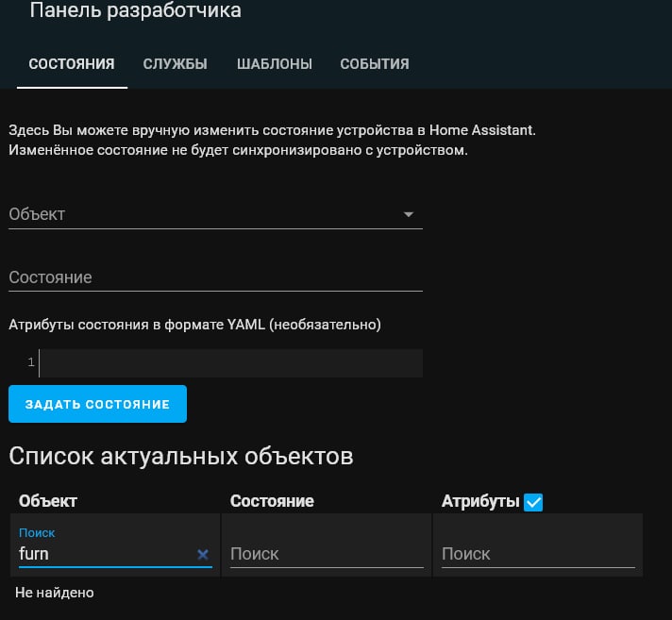The height and width of the screenshot is (620, 672).
Task: Click the Состояние column header
Action: [272, 501]
